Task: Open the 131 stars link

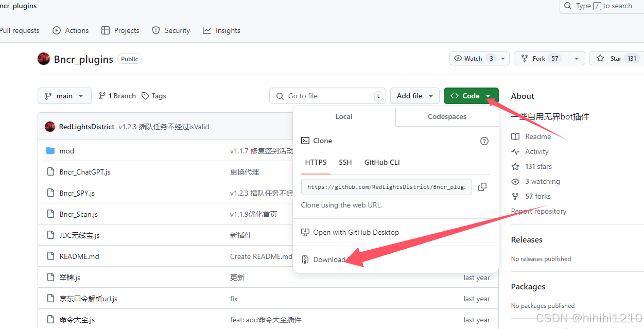Action: 538,166
